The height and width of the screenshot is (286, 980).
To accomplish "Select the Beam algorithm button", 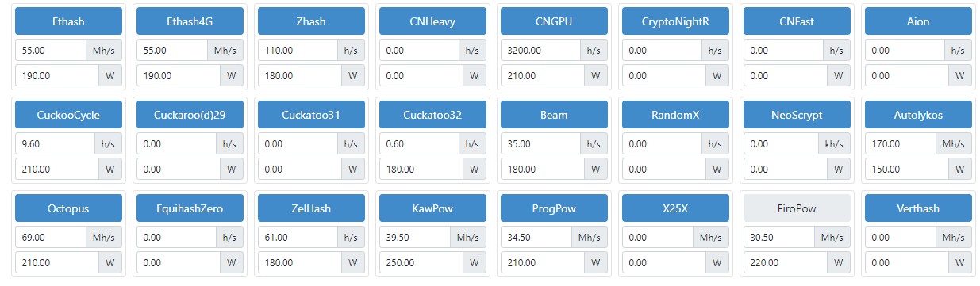I will coord(554,115).
